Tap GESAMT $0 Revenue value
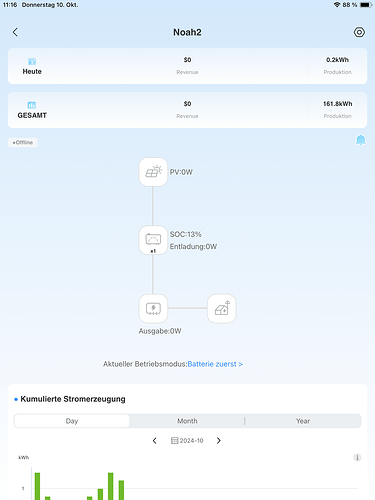The image size is (375, 500). tap(187, 104)
